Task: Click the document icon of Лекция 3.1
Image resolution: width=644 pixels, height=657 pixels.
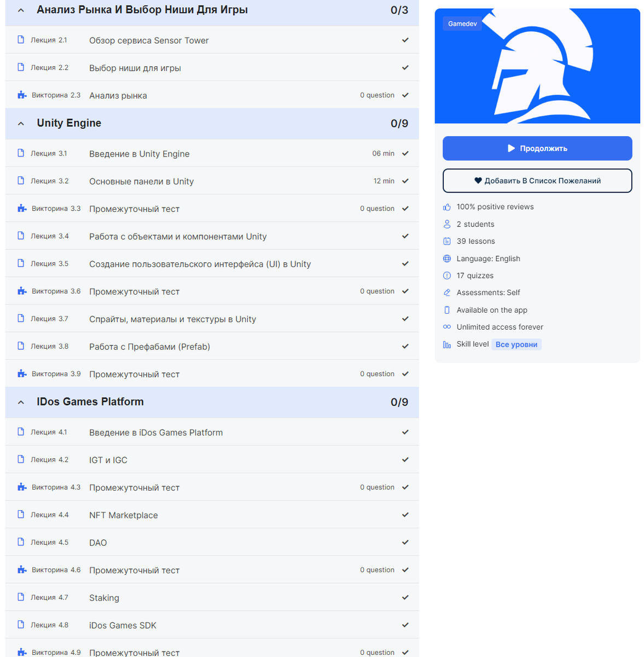Action: coord(21,153)
